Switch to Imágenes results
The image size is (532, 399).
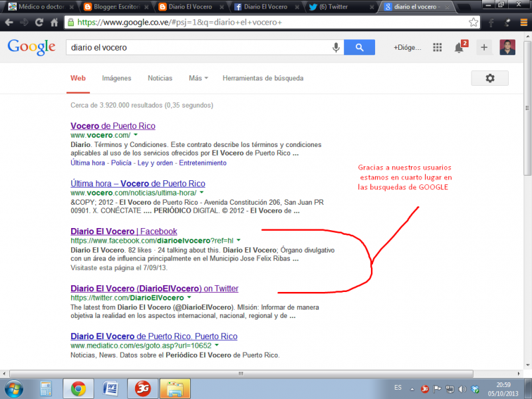point(117,78)
